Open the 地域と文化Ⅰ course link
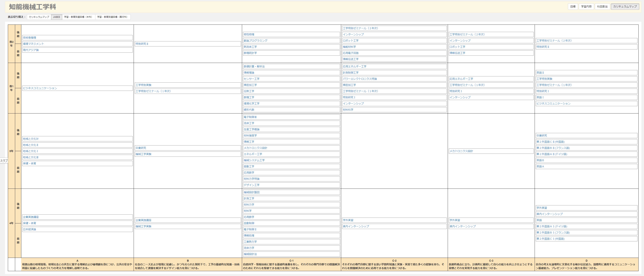This screenshot has height=276, width=644. 31,151
